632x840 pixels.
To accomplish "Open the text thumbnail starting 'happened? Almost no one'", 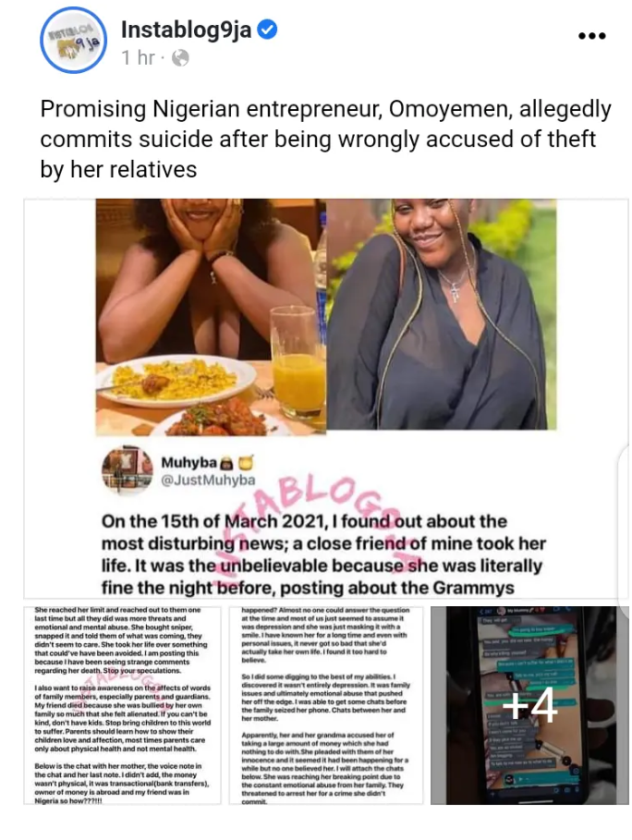I will click(325, 705).
